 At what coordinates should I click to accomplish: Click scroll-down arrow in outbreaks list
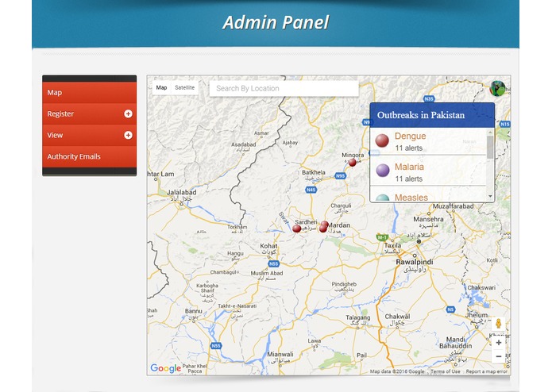pyautogui.click(x=490, y=197)
